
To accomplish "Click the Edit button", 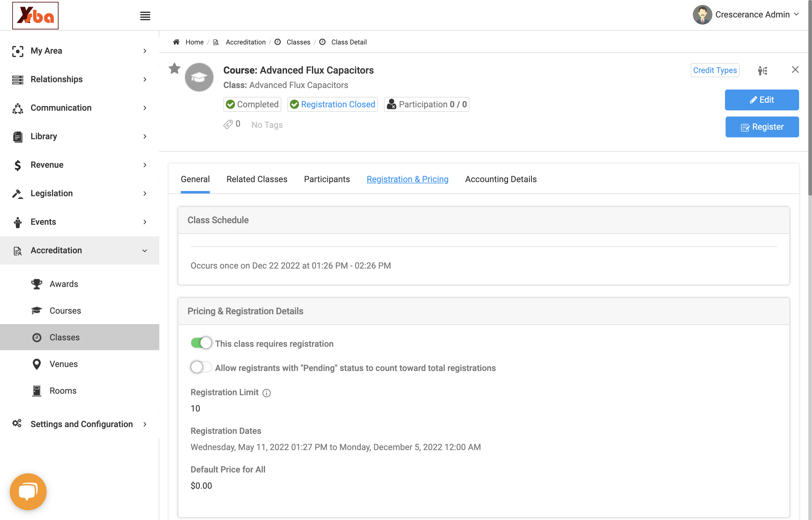I will click(762, 100).
